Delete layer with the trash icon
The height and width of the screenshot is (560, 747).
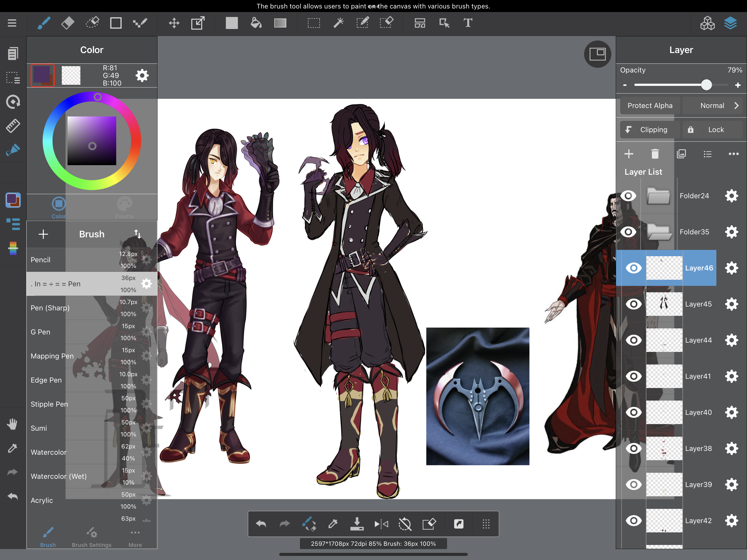tap(655, 154)
